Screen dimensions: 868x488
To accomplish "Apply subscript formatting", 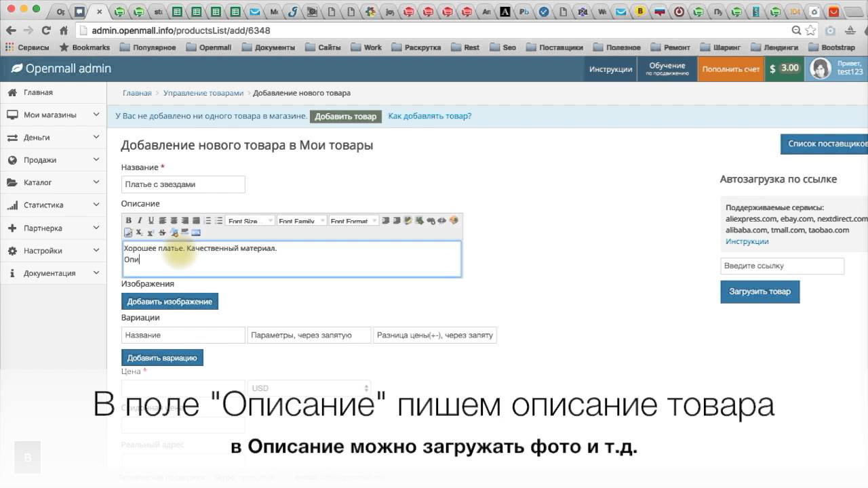I will 139,232.
